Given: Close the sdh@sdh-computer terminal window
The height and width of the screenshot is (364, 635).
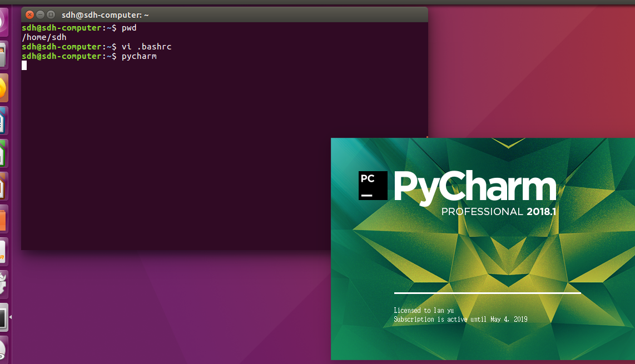Looking at the screenshot, I should [x=29, y=15].
